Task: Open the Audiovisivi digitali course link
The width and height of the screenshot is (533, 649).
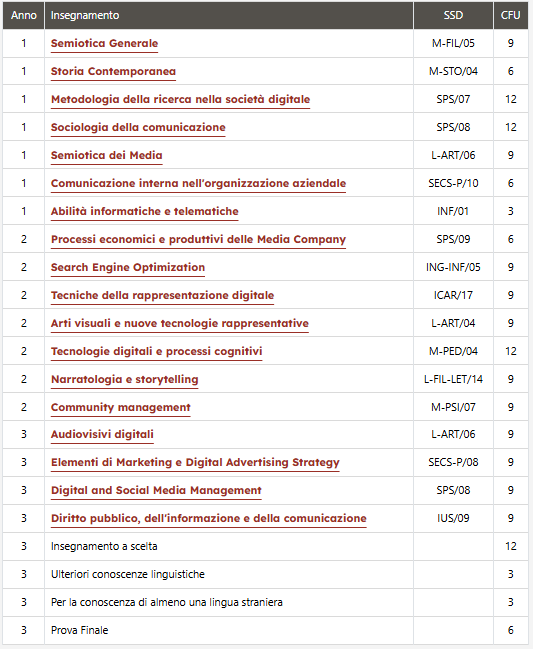Action: [102, 435]
